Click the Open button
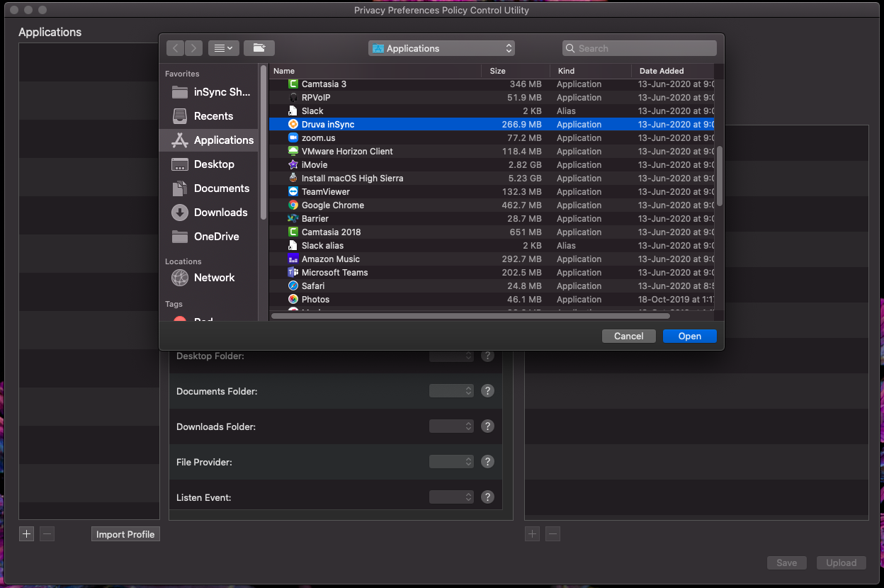 click(689, 337)
